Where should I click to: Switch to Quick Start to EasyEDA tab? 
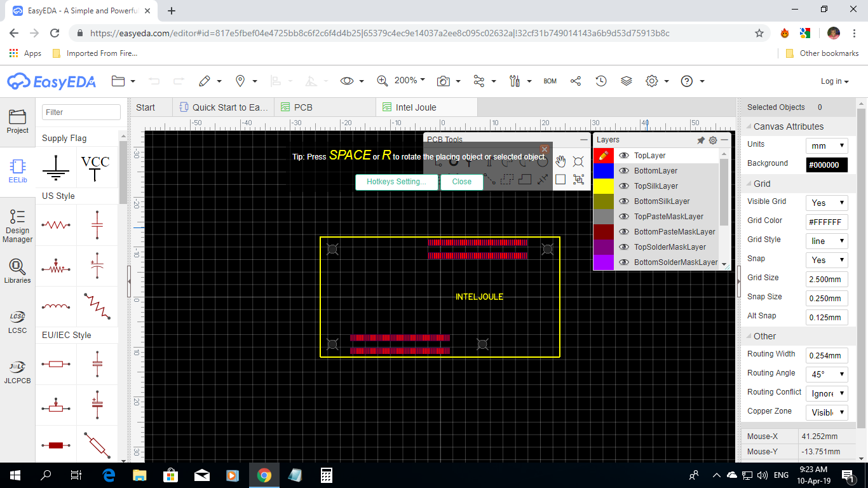coord(224,107)
